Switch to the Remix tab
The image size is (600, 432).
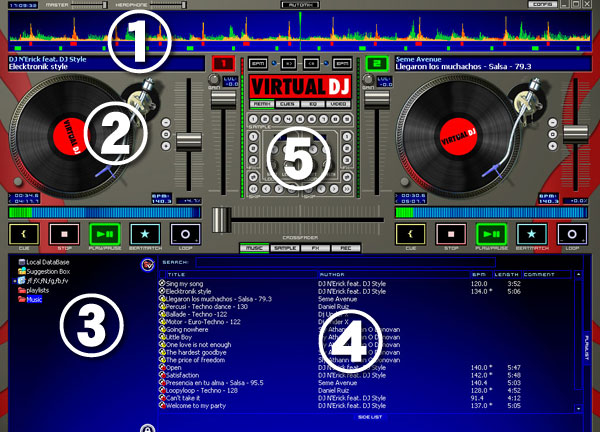coord(262,104)
